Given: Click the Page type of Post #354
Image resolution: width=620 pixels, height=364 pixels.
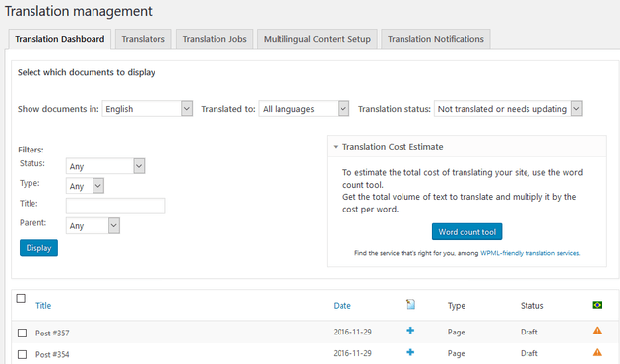Looking at the screenshot, I should [457, 354].
